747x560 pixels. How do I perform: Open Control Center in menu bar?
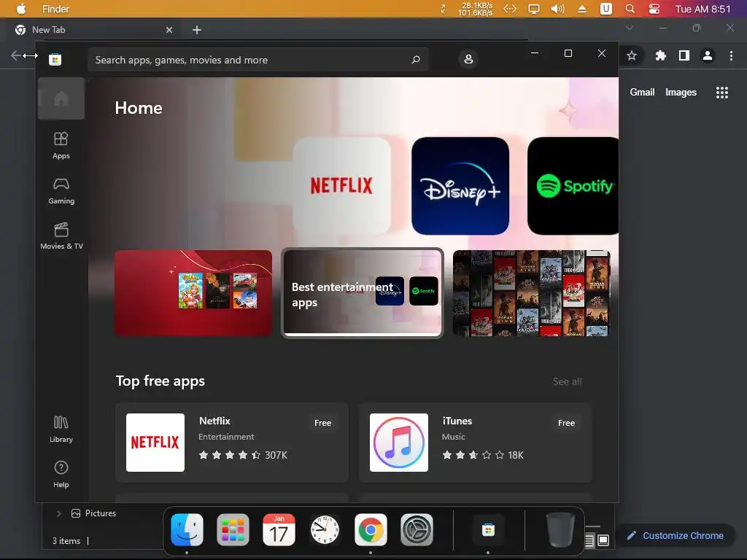coord(654,9)
